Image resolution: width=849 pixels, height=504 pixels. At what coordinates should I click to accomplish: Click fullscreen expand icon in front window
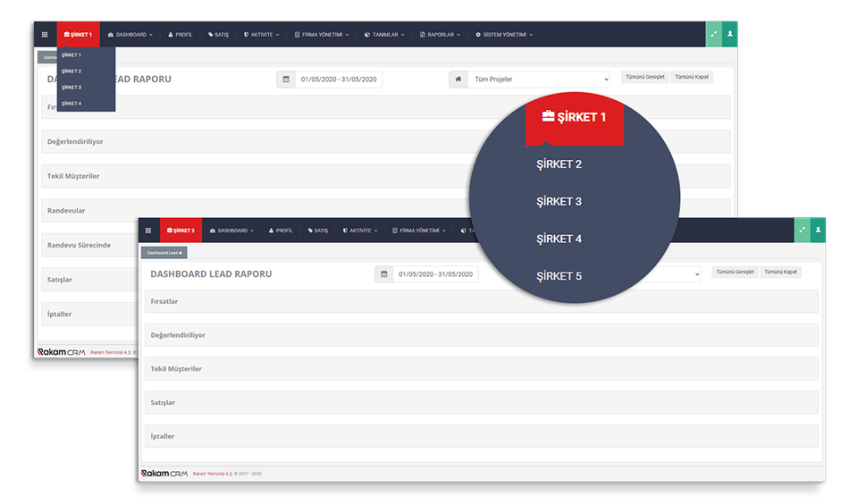(x=802, y=231)
